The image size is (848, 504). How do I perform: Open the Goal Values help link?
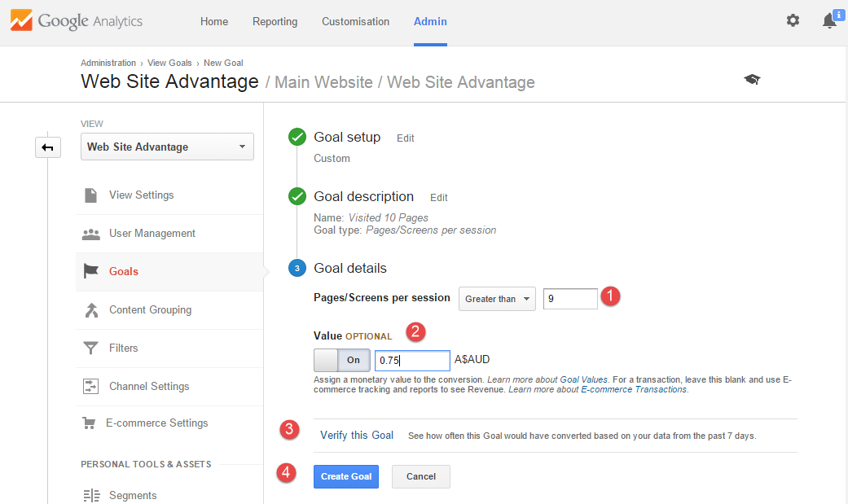coord(583,379)
